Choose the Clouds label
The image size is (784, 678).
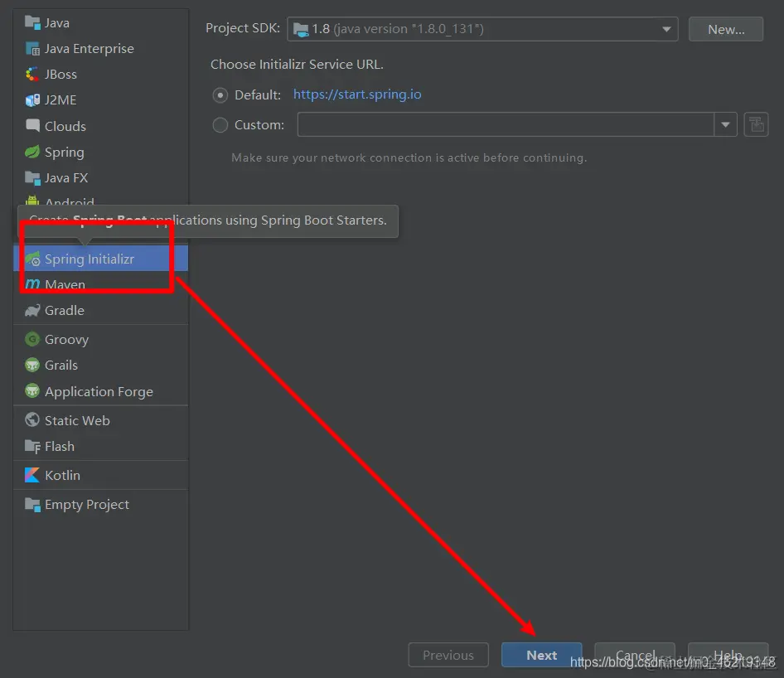coord(65,126)
